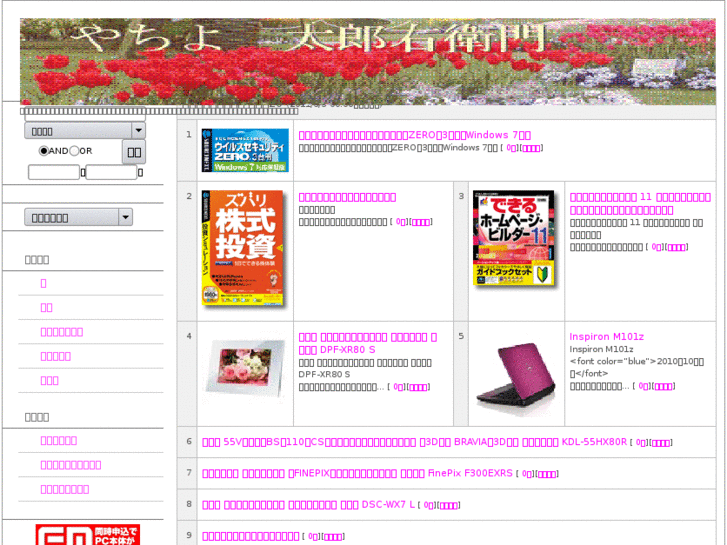Click the fifth link in the first sidebar list
This screenshot has height=545, width=727.
point(50,381)
